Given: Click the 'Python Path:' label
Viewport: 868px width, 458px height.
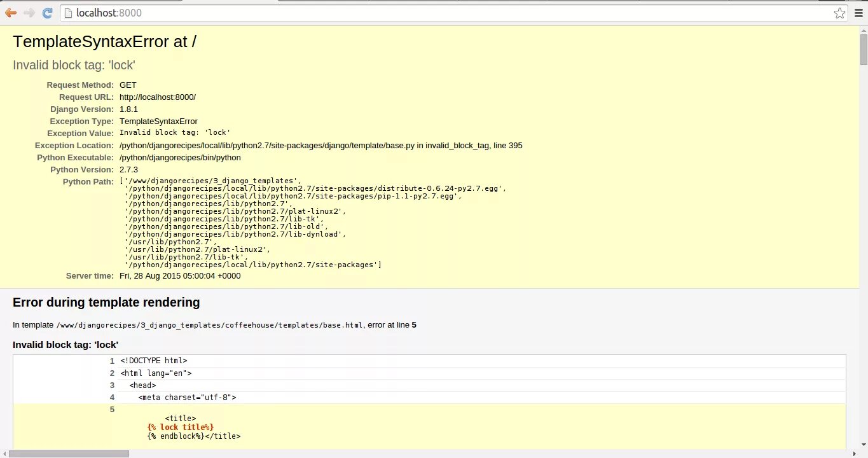Looking at the screenshot, I should point(88,182).
